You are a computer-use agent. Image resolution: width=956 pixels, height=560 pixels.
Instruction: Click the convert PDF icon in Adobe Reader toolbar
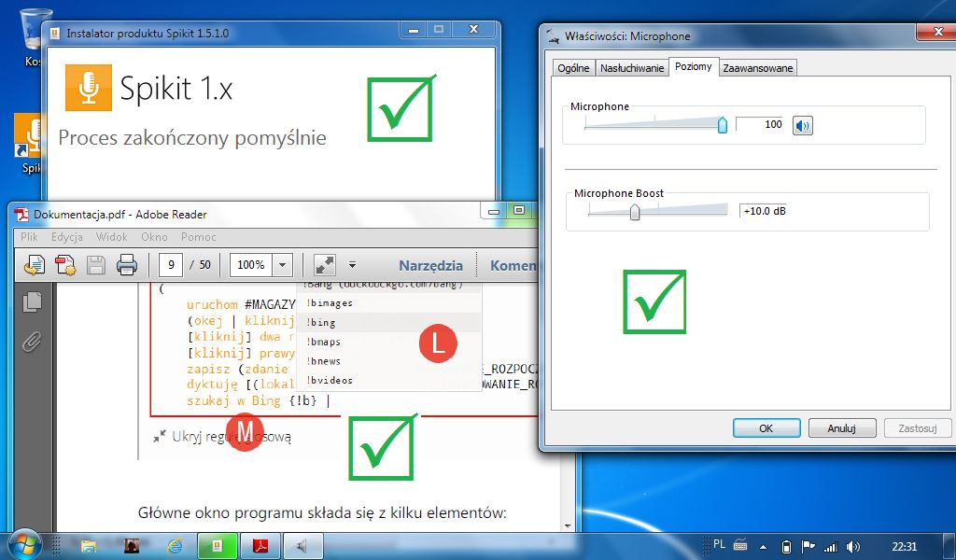[35, 265]
